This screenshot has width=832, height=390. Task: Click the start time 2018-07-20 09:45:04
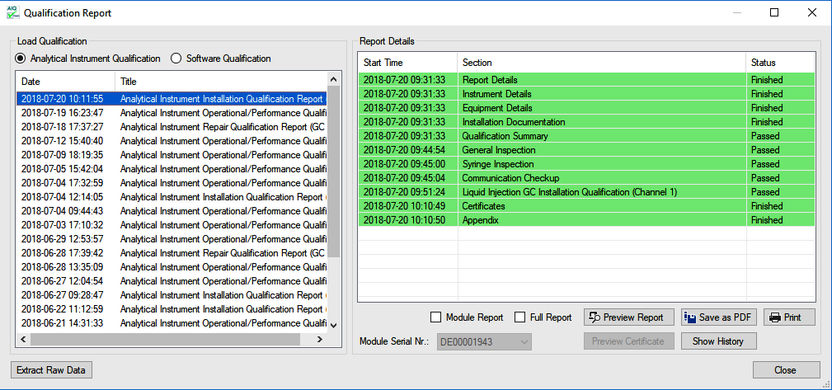404,178
